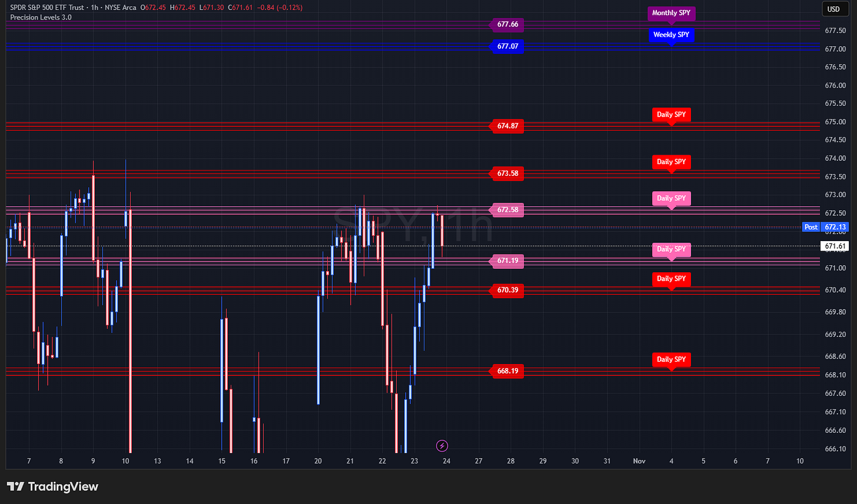Click the 677.50 price axis value
This screenshot has width=857, height=504.
pos(835,31)
